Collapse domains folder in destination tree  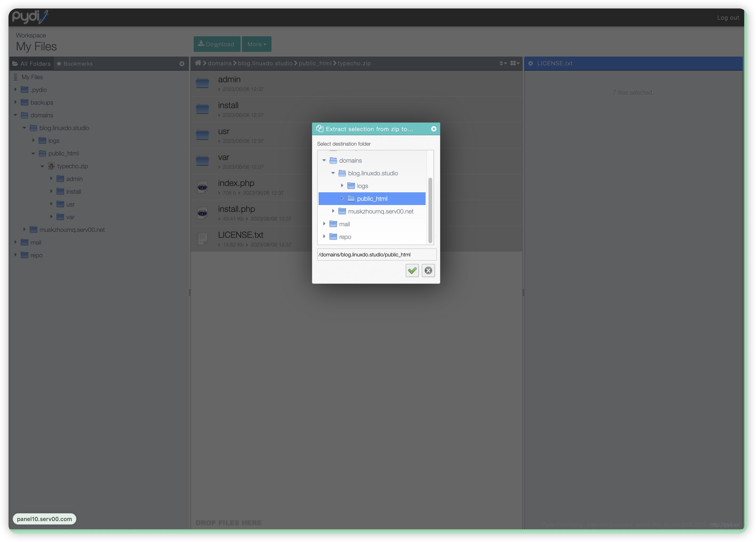pyautogui.click(x=324, y=160)
